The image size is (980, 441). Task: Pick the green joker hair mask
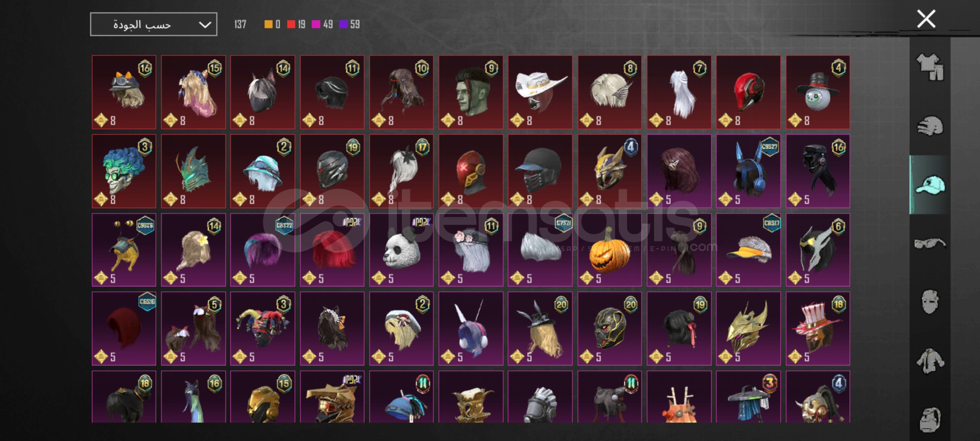coord(124,171)
